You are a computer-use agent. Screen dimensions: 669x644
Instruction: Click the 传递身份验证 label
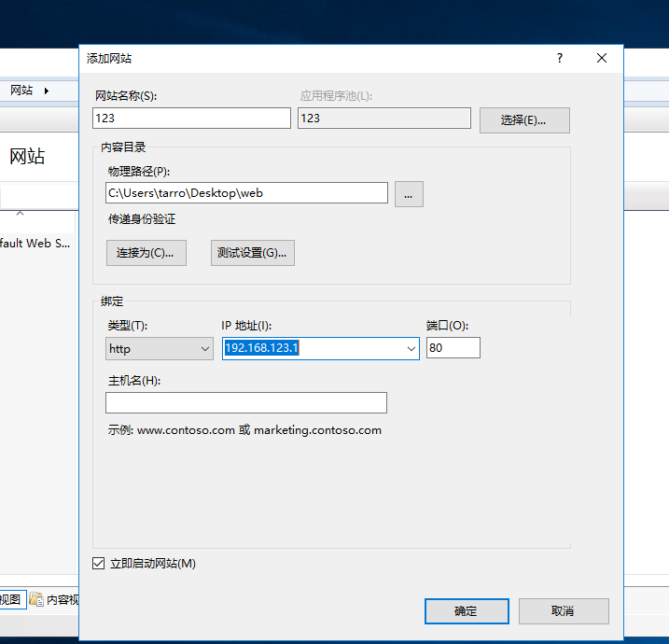tap(142, 219)
